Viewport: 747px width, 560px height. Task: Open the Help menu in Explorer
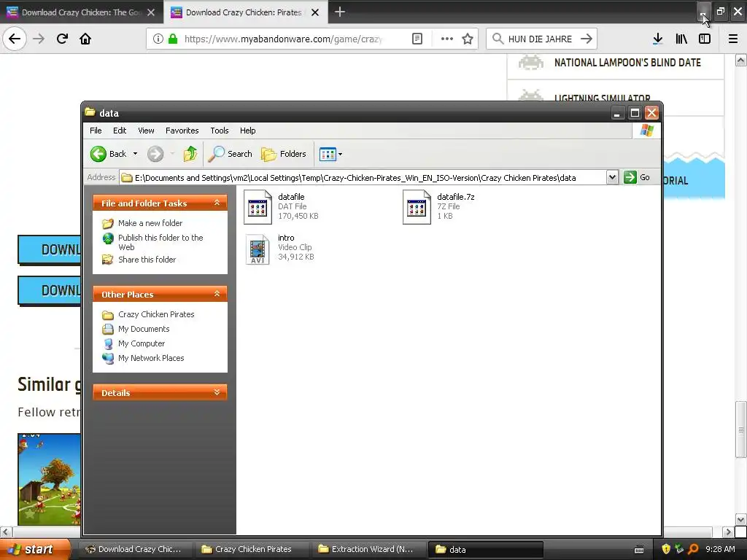pos(247,131)
